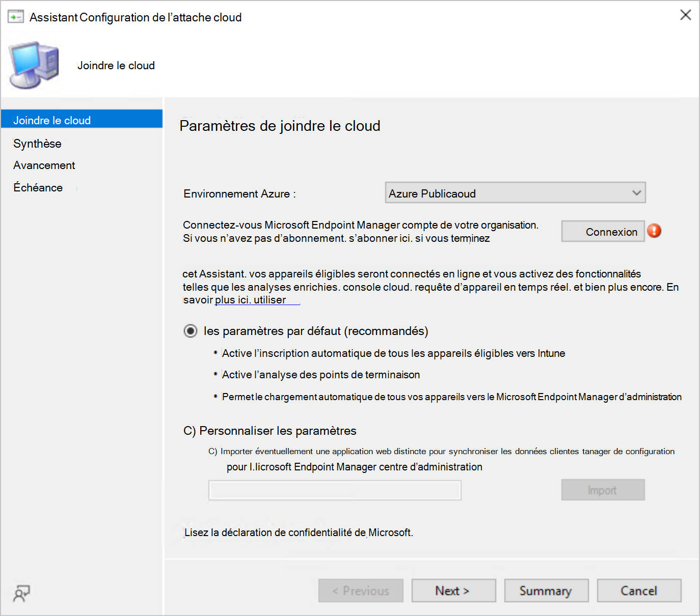Follow the plus ici utiliser link
The width and height of the screenshot is (700, 616).
click(249, 300)
